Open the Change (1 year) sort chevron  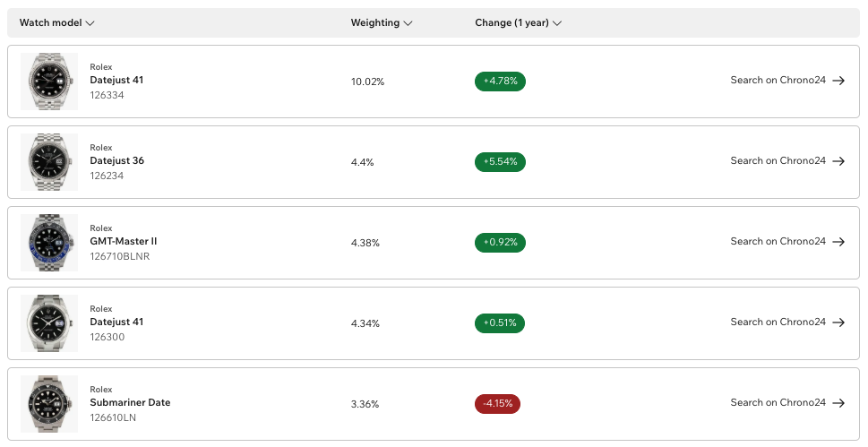557,23
